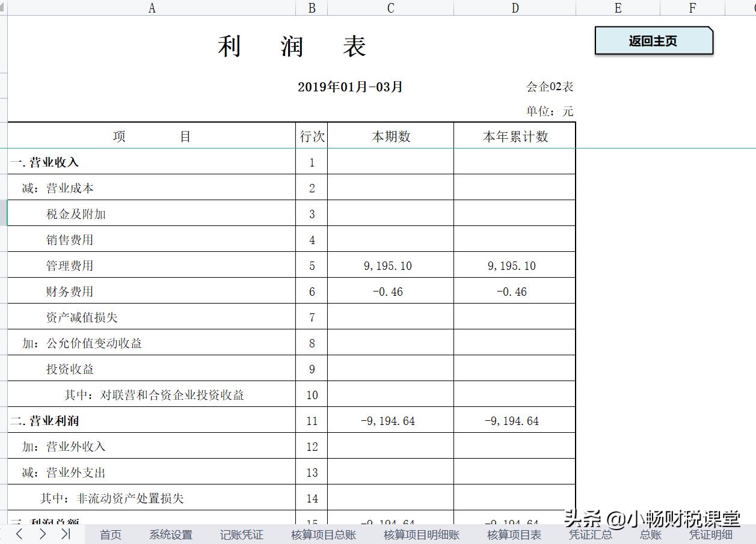This screenshot has height=544, width=756.
Task: Select column A by its header
Action: (x=152, y=8)
